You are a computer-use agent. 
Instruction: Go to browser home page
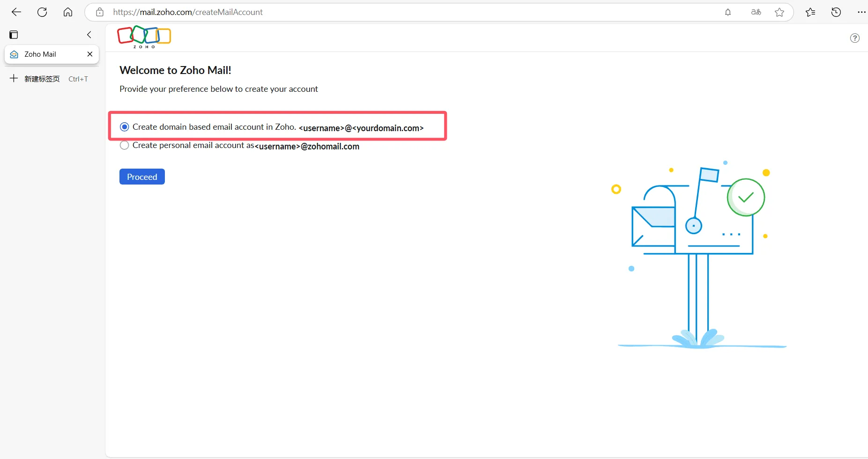[x=68, y=12]
